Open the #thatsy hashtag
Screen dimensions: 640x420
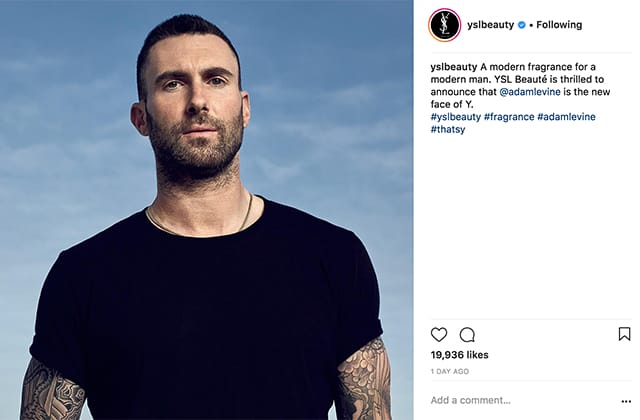(x=448, y=129)
